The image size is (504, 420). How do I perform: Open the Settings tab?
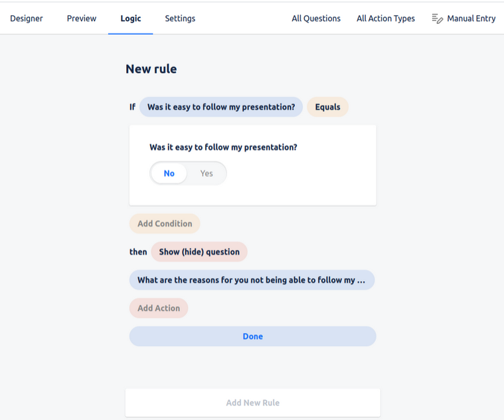coord(180,19)
